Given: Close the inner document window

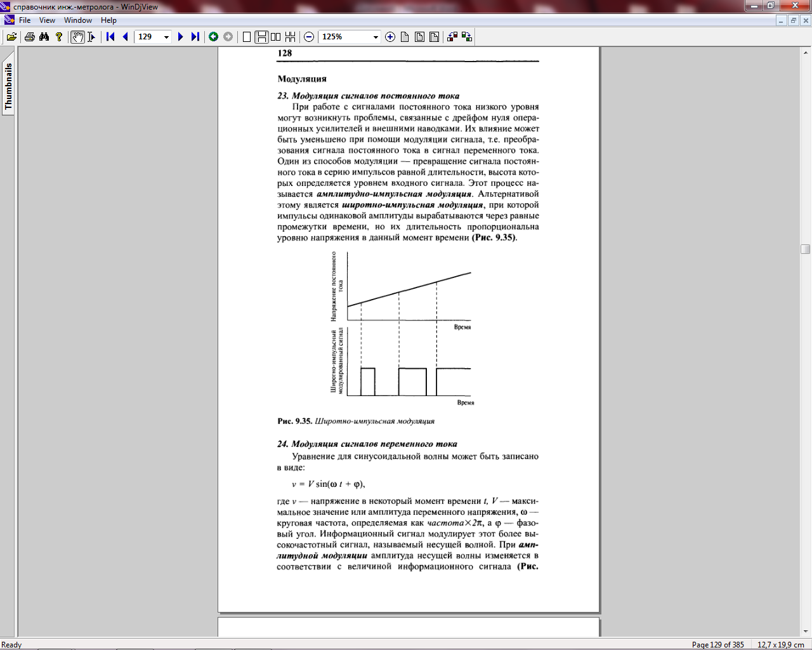Looking at the screenshot, I should point(806,20).
